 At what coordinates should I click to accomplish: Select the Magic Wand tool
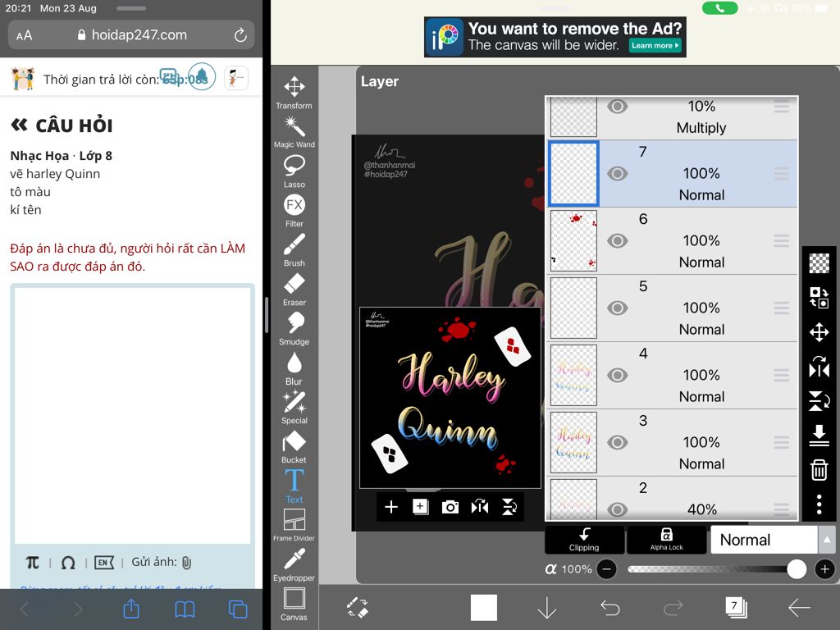click(x=294, y=131)
